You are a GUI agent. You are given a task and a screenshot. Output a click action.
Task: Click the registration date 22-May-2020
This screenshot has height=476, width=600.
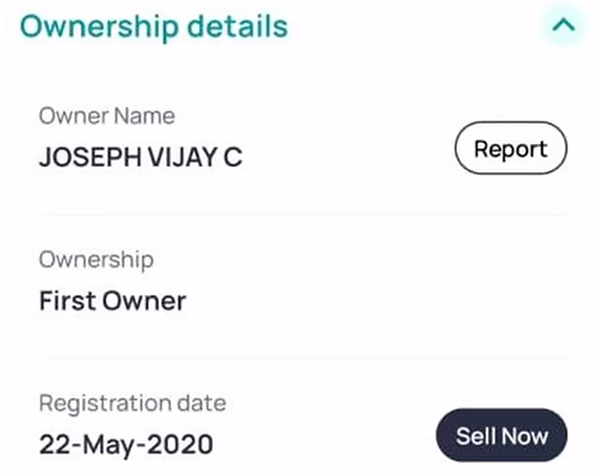pyautogui.click(x=126, y=443)
